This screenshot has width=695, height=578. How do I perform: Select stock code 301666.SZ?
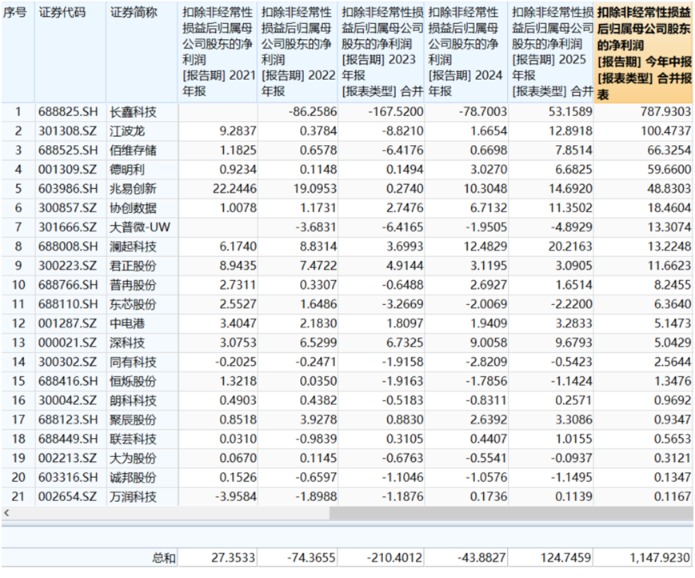[67, 227]
